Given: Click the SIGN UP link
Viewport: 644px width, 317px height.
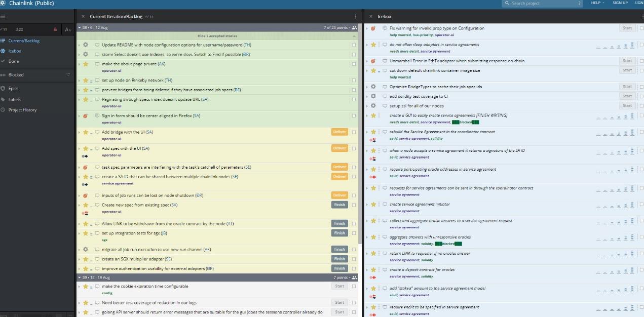Looking at the screenshot, I should (620, 3).
